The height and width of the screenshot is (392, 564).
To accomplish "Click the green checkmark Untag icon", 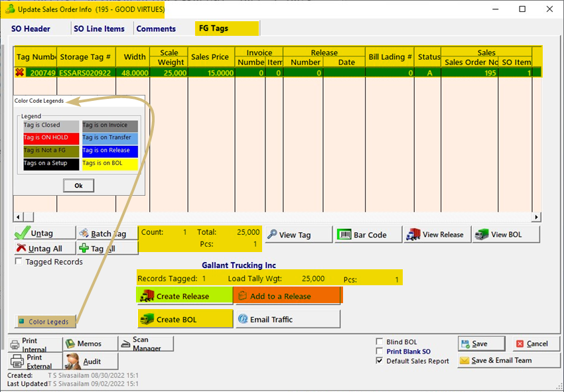I will (x=23, y=233).
